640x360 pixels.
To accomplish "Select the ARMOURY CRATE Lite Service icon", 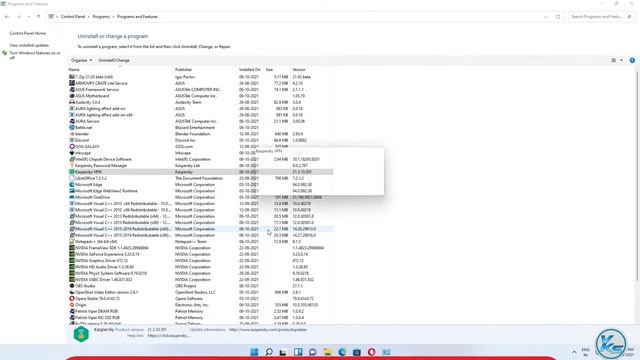I will click(72, 83).
